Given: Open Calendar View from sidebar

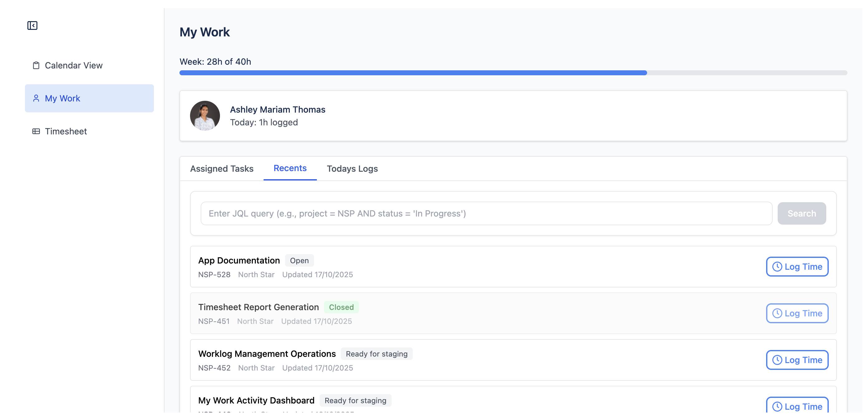Looking at the screenshot, I should click(74, 65).
